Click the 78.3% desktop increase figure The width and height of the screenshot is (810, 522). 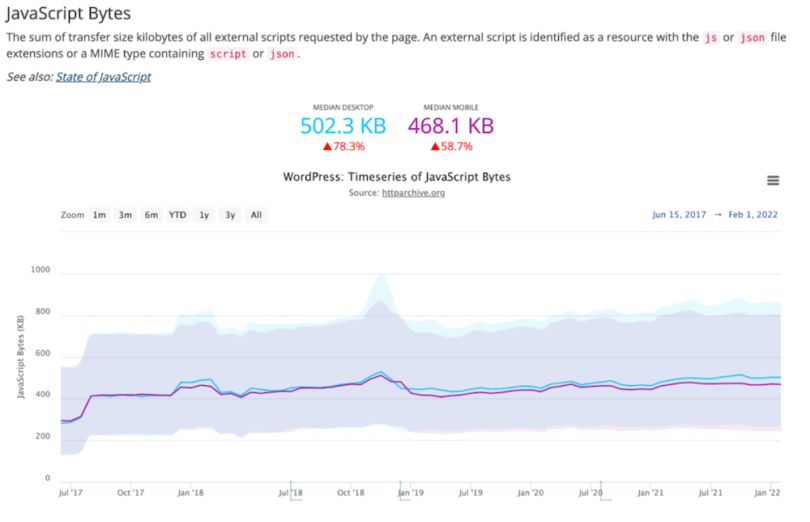(344, 146)
